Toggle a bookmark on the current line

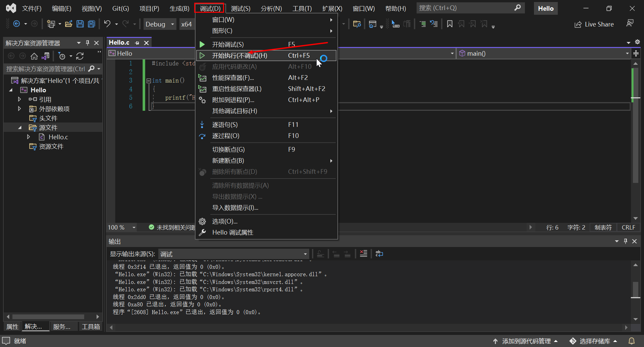449,24
